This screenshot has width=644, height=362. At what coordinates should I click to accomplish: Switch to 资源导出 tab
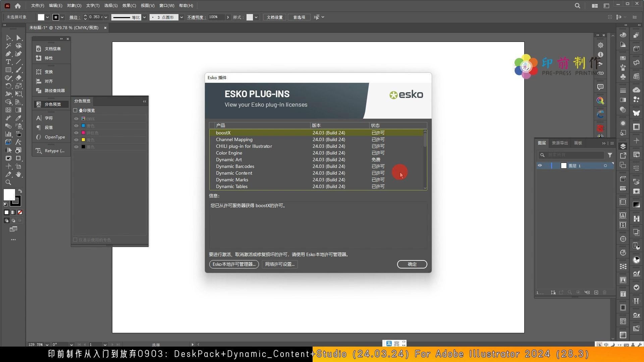560,143
